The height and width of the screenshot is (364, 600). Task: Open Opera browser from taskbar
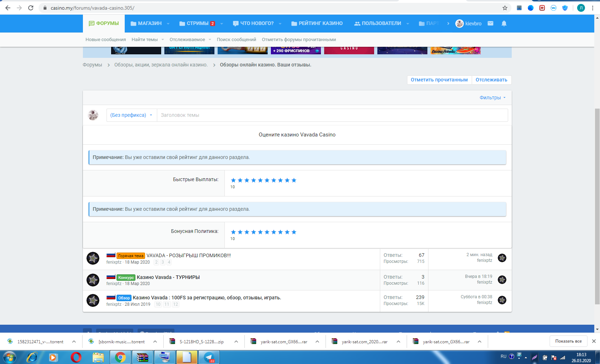[x=76, y=357]
